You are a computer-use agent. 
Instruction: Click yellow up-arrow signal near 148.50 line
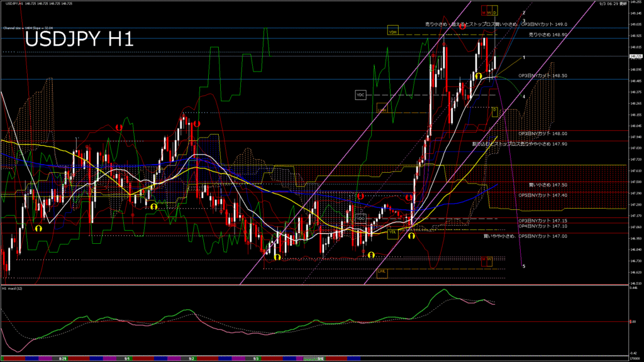[x=479, y=76]
